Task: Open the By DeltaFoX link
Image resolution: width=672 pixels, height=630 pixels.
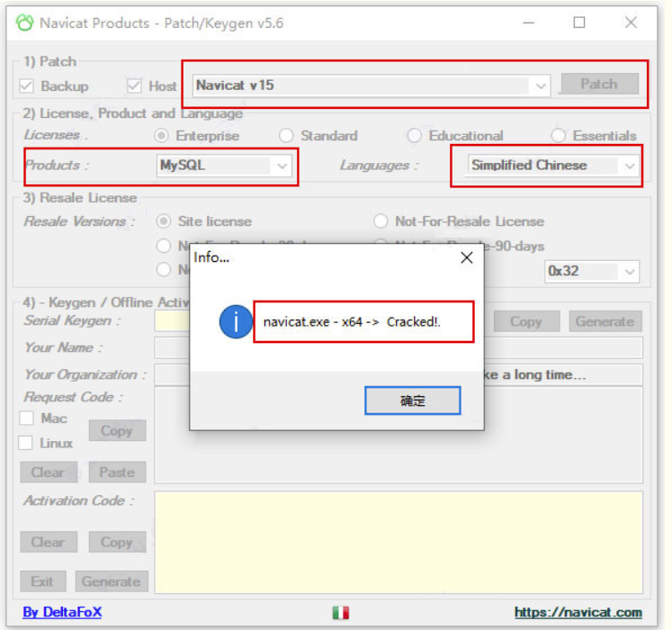Action: point(62,612)
